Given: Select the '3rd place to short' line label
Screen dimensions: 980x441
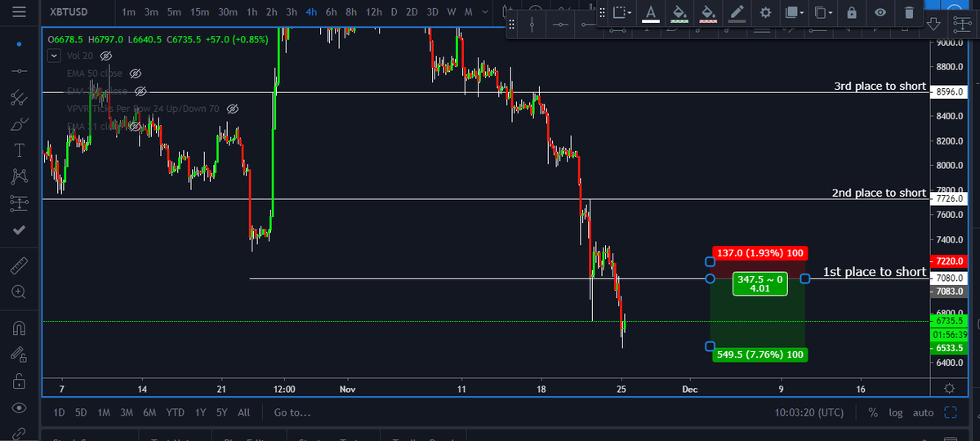Looking at the screenshot, I should tap(880, 86).
